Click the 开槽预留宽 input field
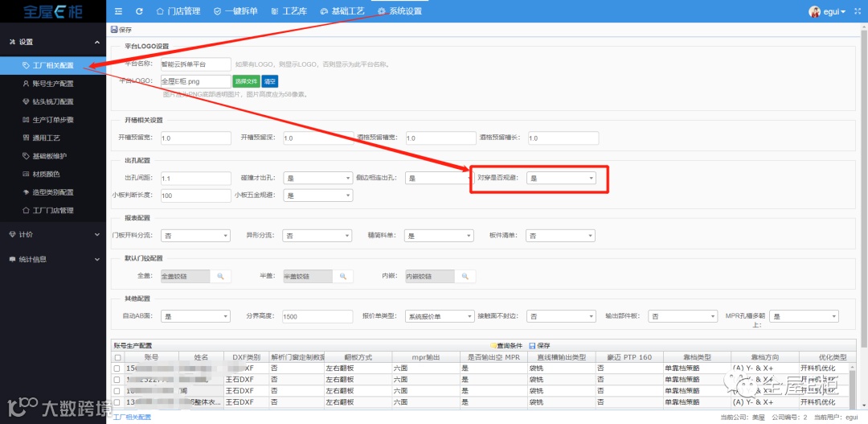This screenshot has height=424, width=868. click(x=195, y=138)
